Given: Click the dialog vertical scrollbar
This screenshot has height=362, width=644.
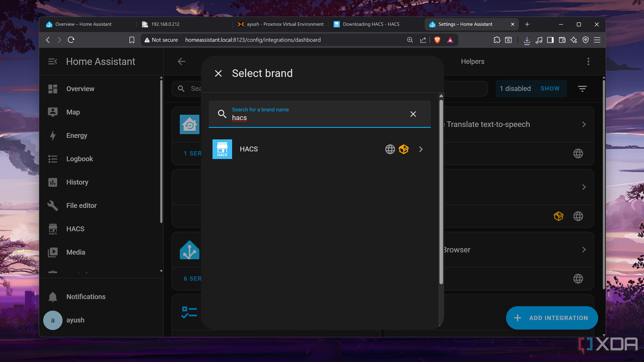Looking at the screenshot, I should click(x=441, y=192).
